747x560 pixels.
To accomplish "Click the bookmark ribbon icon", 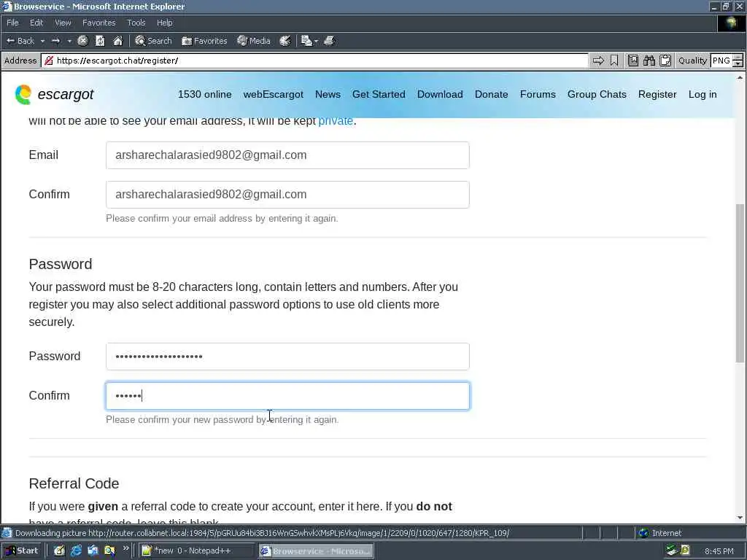I will click(x=614, y=61).
